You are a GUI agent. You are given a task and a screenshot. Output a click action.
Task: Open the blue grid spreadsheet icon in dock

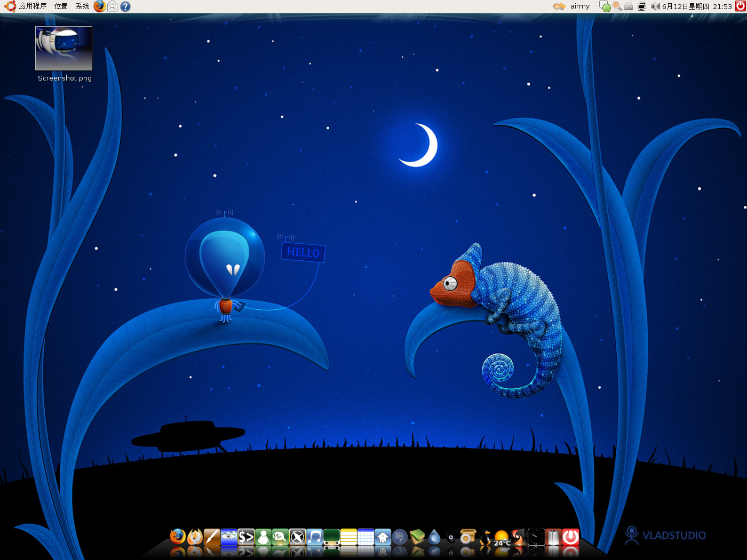coord(365,537)
